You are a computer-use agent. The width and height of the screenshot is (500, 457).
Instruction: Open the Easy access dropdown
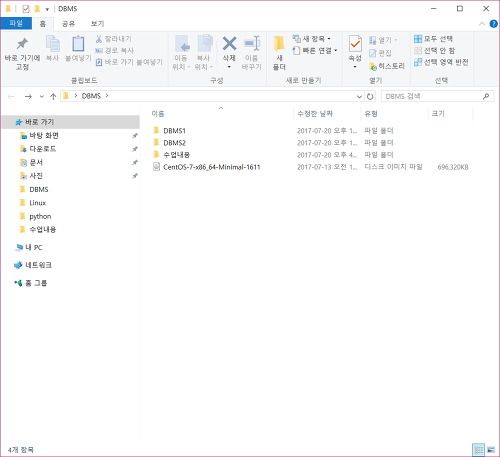coord(315,50)
